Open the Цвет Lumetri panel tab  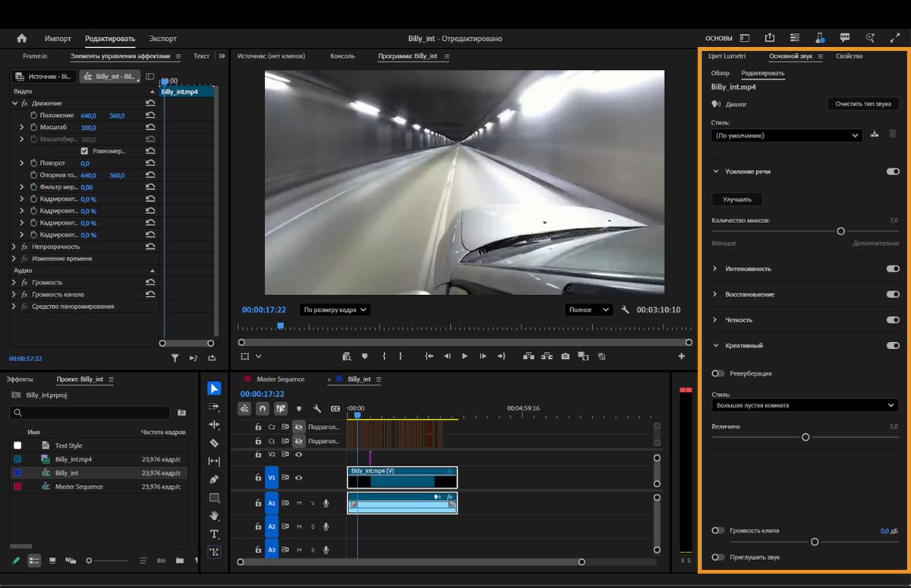click(727, 55)
